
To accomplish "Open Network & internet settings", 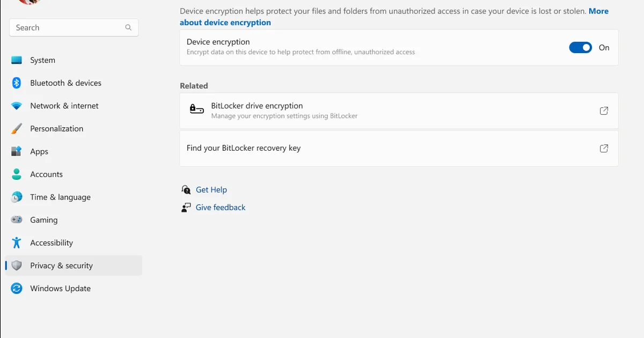I will tap(74, 106).
